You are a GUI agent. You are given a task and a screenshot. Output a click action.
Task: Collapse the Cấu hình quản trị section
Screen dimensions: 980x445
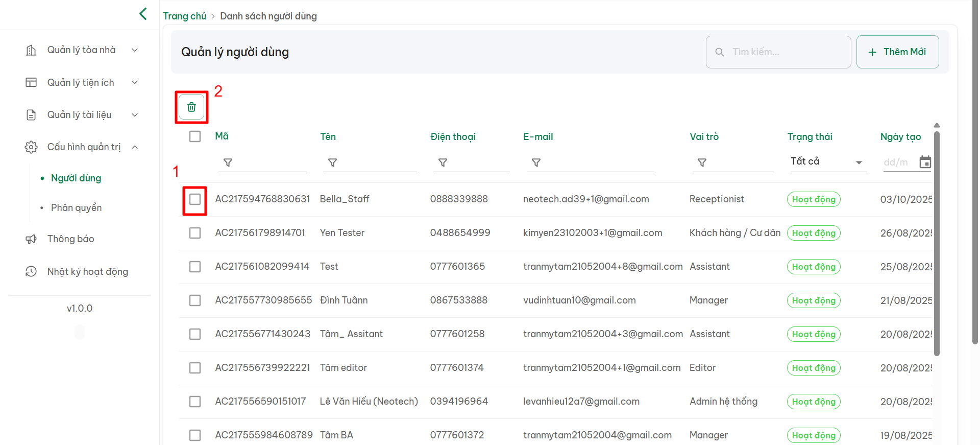point(135,147)
